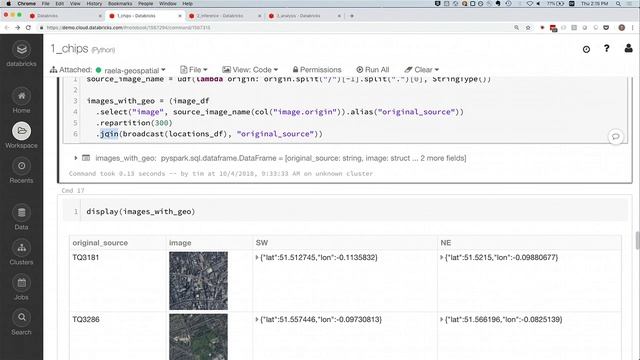640x360 pixels.
Task: Open the Workspace folder icon
Action: 21,131
